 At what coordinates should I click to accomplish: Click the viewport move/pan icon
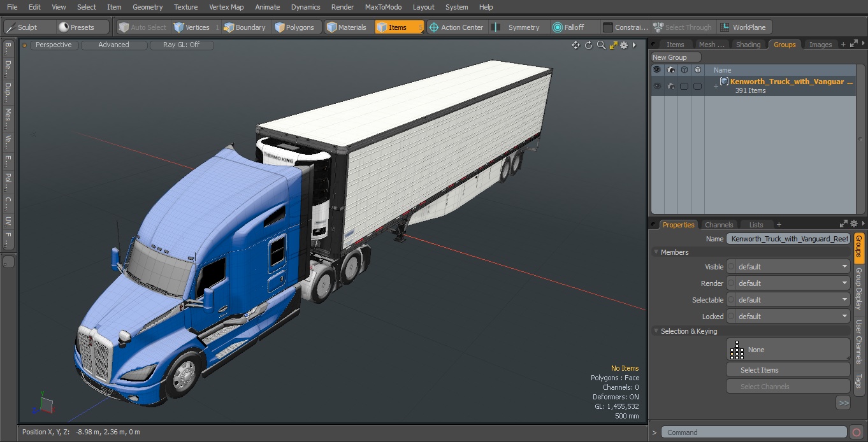[575, 45]
